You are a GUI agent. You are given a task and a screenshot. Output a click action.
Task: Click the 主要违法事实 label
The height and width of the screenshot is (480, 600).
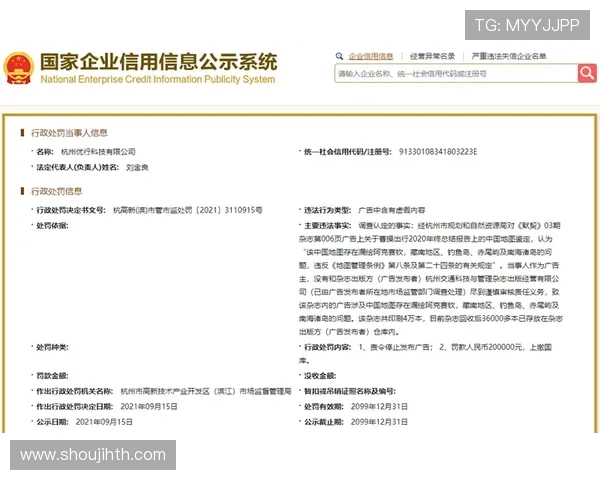[328, 225]
